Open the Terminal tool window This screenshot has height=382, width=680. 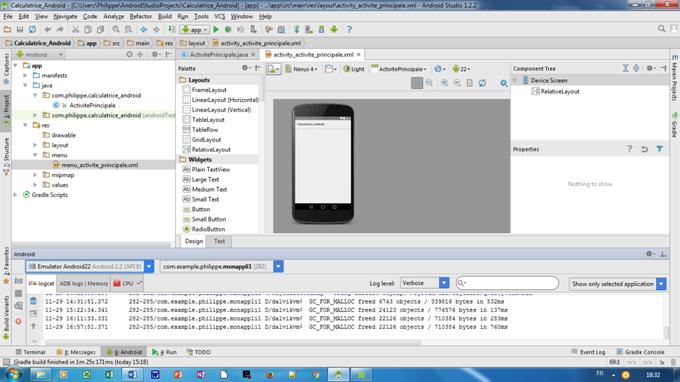point(30,352)
